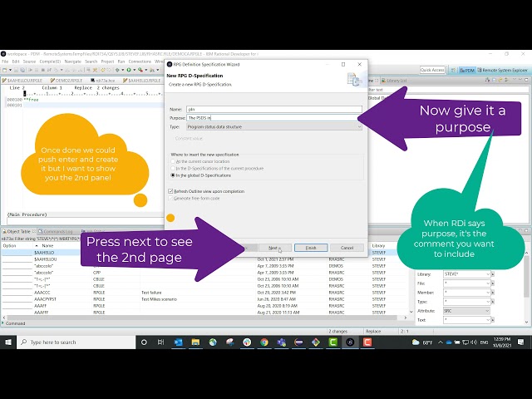Select the AAACCC row in the Object Table
Screen dimensions: 532x399
point(205,293)
